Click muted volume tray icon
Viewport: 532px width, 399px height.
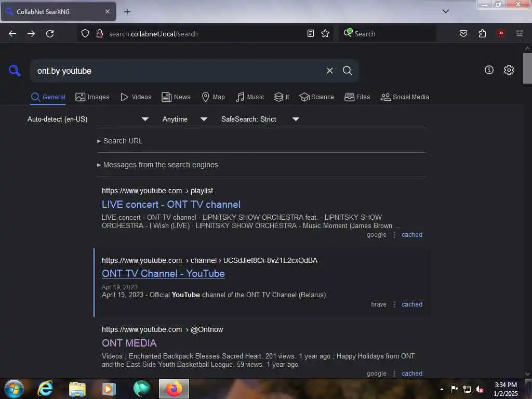tap(480, 390)
